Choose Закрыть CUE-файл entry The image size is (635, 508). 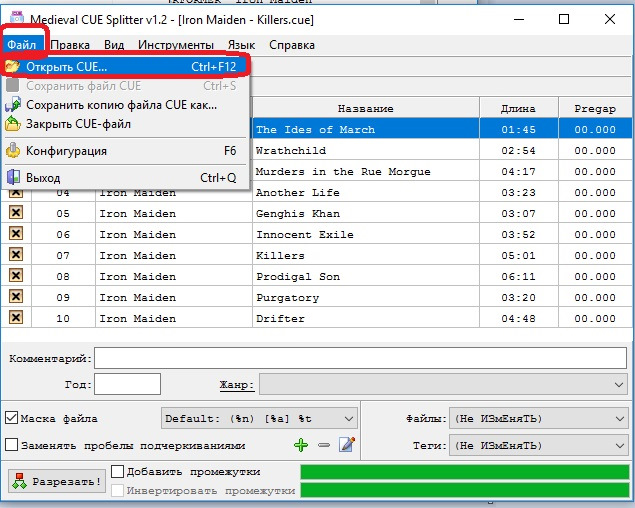click(126, 124)
